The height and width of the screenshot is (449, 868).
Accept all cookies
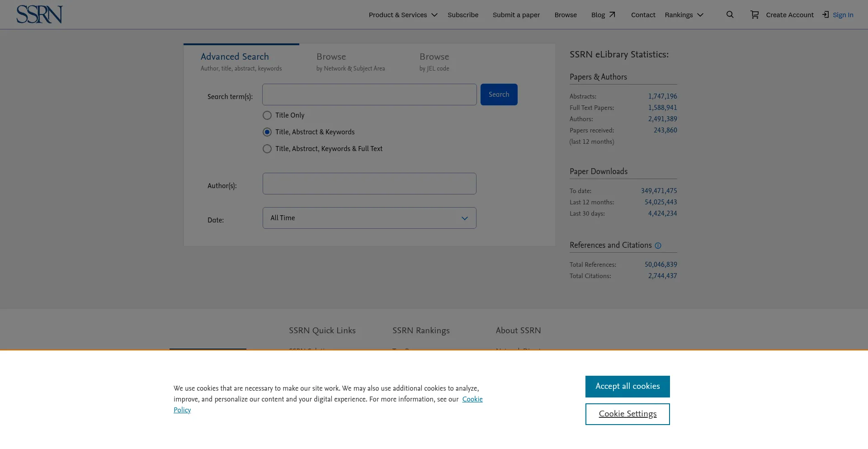627,386
